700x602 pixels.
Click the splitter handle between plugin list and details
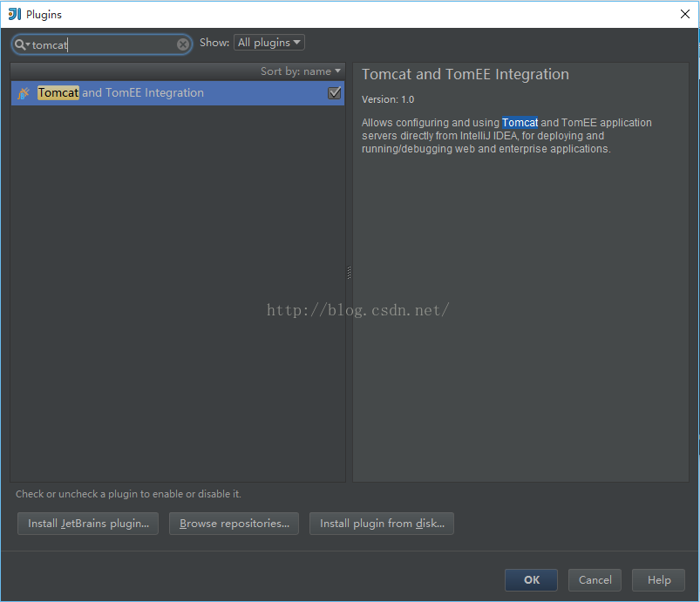(x=349, y=272)
